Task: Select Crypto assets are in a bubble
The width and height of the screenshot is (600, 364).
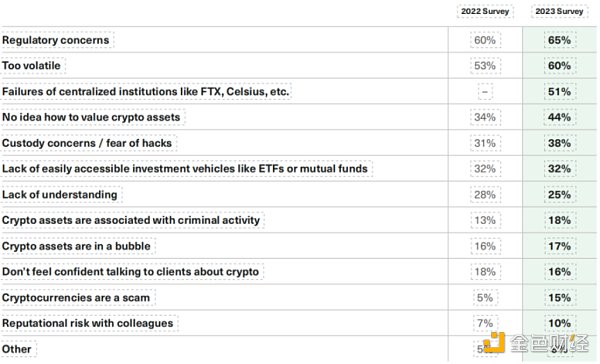Action: point(76,246)
